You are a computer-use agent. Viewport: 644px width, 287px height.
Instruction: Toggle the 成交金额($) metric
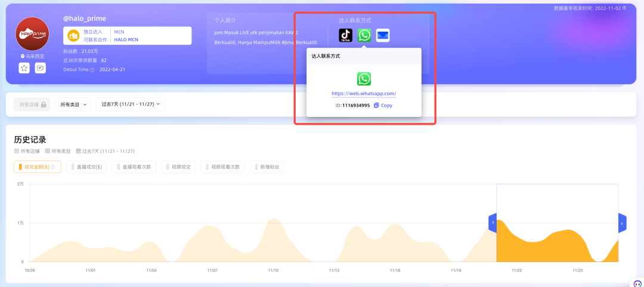coord(38,167)
